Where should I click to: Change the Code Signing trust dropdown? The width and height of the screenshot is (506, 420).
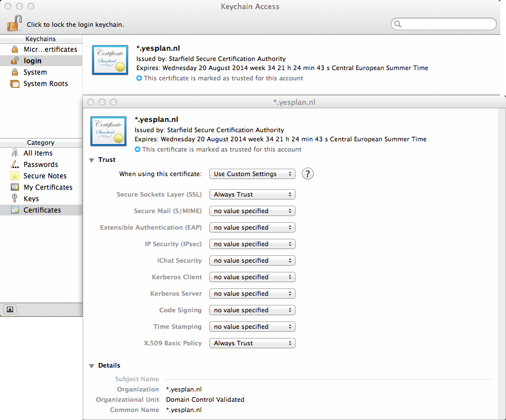pyautogui.click(x=252, y=310)
